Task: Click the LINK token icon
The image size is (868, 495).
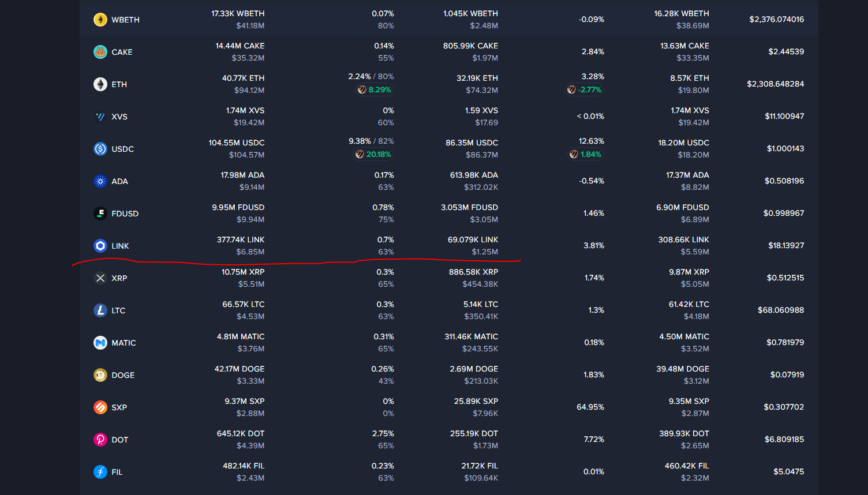Action: [100, 246]
